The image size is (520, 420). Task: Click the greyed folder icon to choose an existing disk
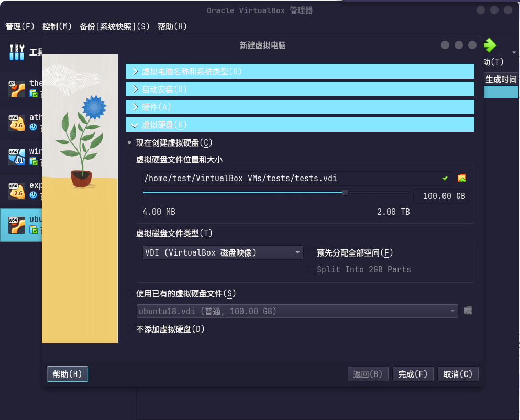tap(468, 311)
